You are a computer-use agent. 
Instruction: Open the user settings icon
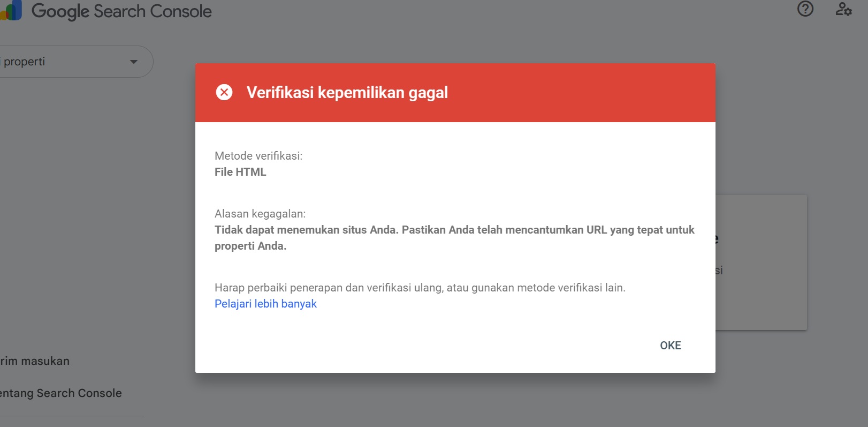pos(843,9)
